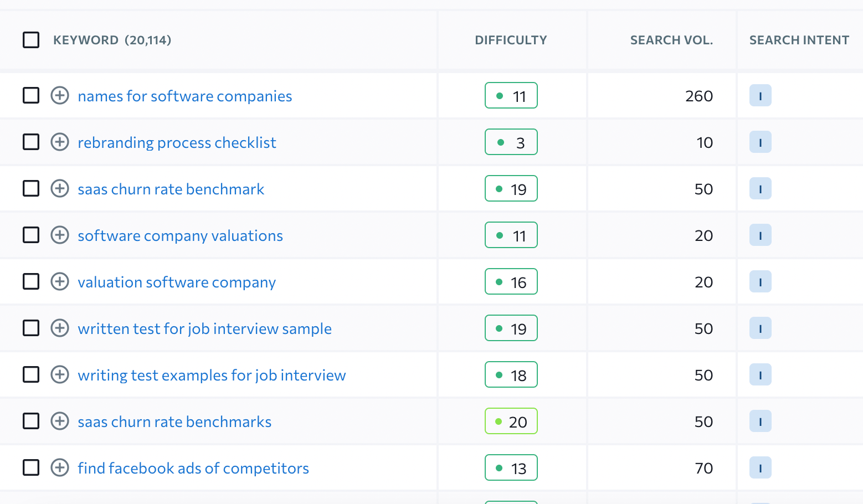The image size is (863, 504).
Task: Click plus icon next to 'rebranding process checklist'
Action: click(60, 142)
